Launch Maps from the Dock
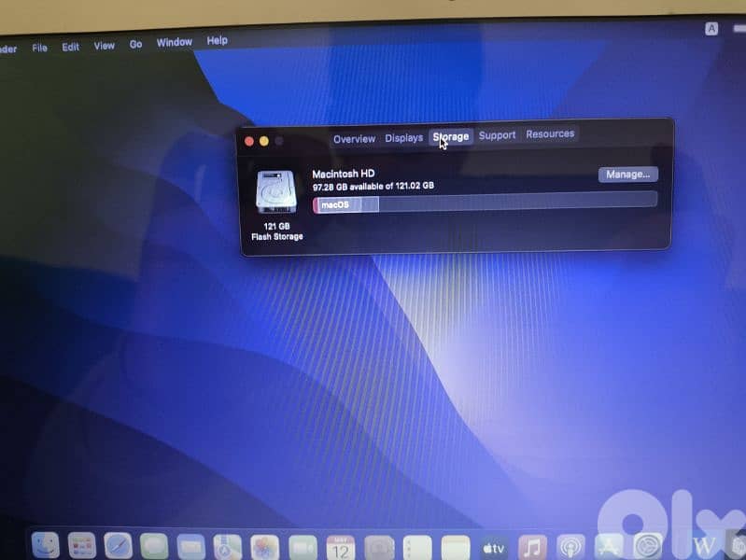746x560 pixels. coord(228,547)
